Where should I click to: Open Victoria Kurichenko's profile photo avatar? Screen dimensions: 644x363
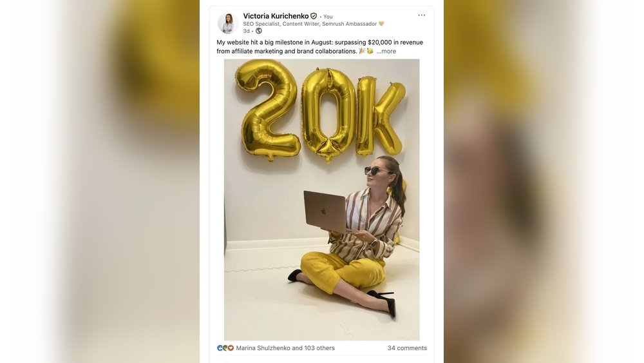pos(227,23)
